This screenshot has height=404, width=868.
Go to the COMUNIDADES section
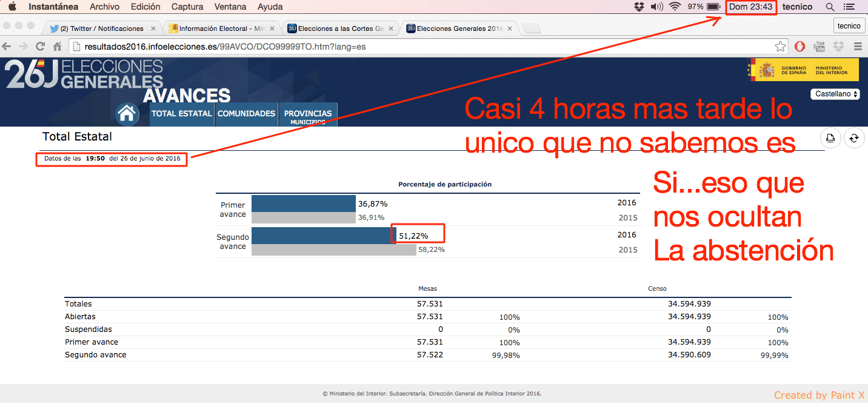(246, 114)
